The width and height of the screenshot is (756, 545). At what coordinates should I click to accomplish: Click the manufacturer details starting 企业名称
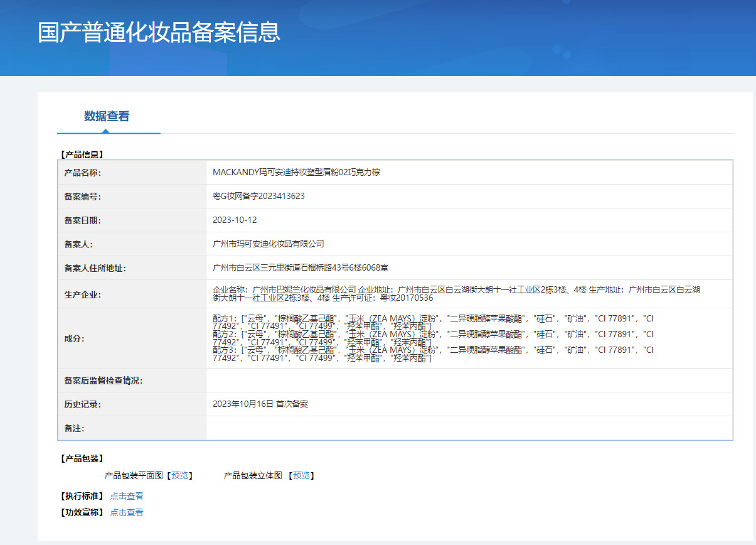coord(456,294)
